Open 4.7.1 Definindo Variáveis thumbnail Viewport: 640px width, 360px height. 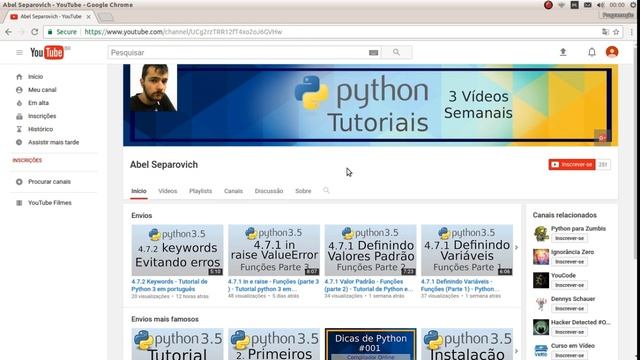click(467, 250)
